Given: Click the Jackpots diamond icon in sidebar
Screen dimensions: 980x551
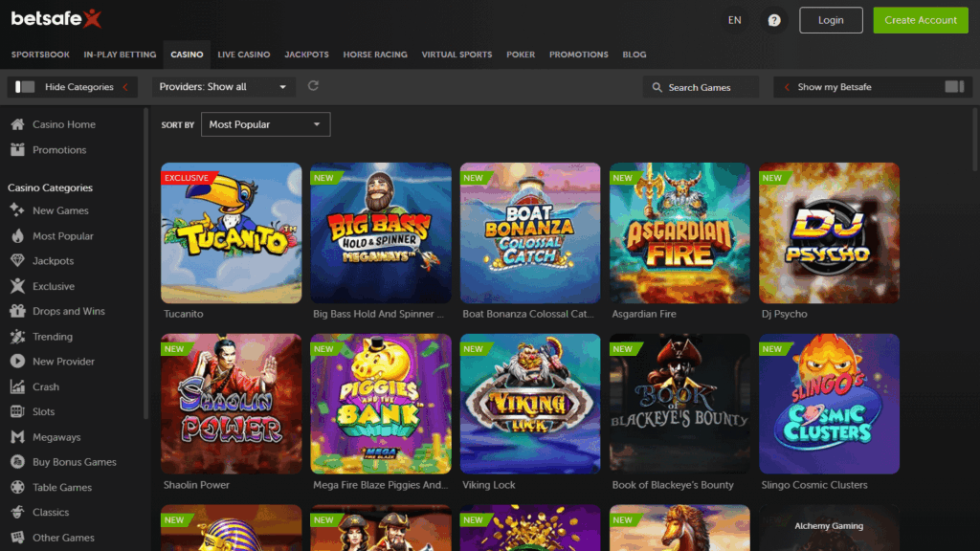Looking at the screenshot, I should click(x=16, y=261).
